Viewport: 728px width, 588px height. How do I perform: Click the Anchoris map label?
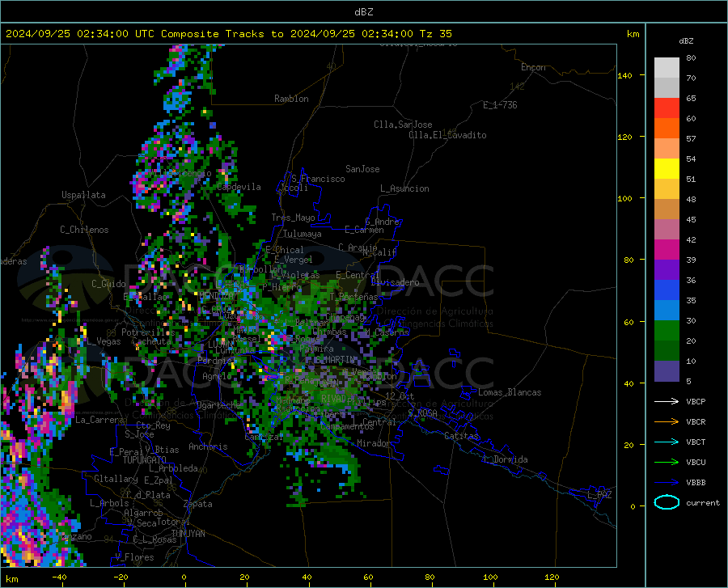click(208, 446)
